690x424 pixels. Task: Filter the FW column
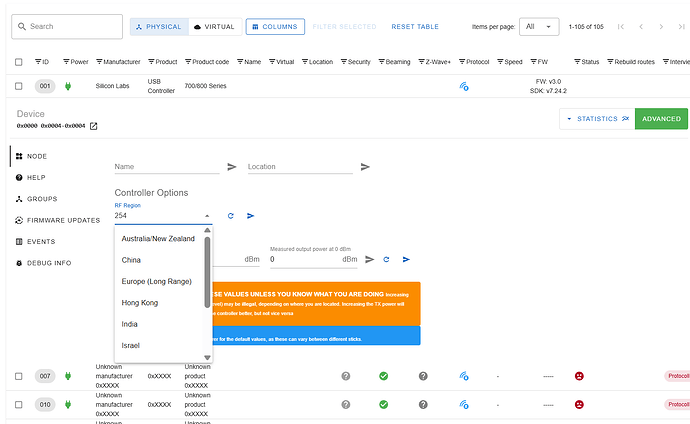tap(534, 62)
